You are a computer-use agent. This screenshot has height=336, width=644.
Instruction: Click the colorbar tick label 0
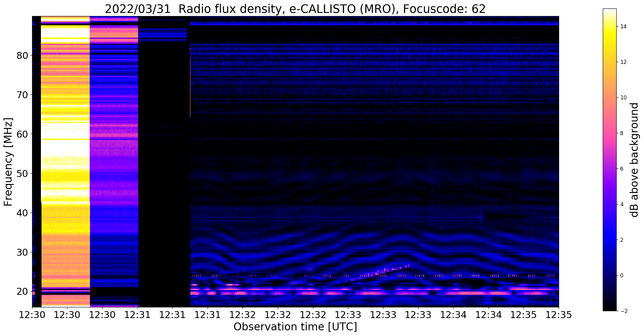pos(621,276)
